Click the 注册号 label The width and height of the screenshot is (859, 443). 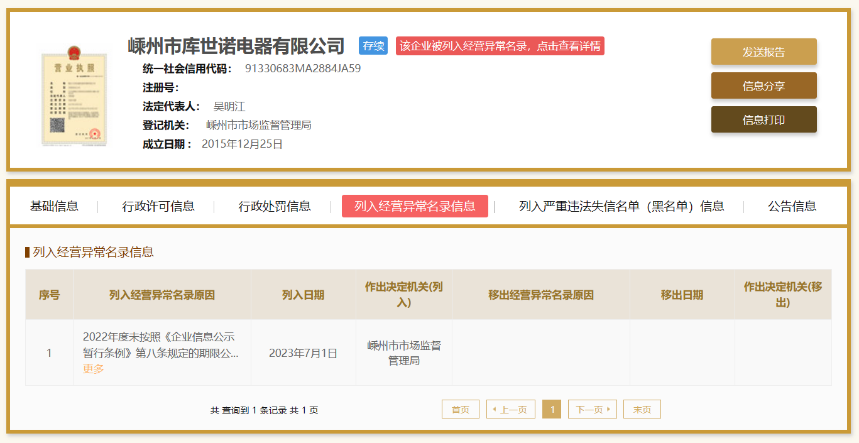[x=161, y=88]
